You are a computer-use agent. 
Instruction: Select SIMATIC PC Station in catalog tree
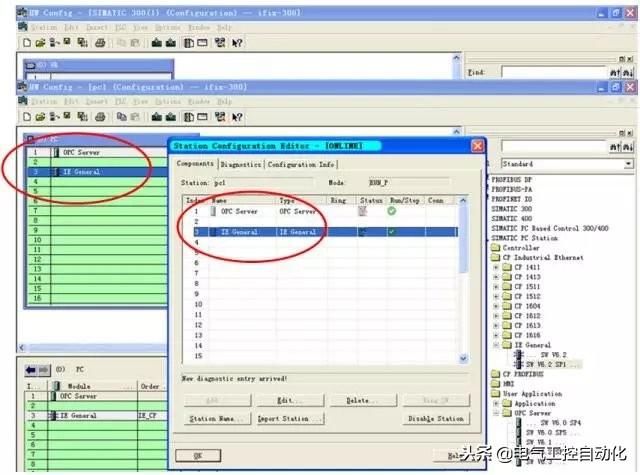pyautogui.click(x=524, y=238)
